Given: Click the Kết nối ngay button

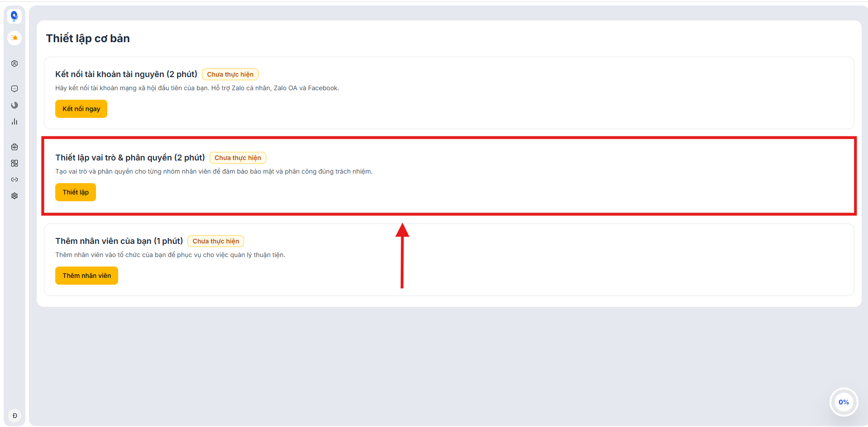Looking at the screenshot, I should click(x=81, y=108).
